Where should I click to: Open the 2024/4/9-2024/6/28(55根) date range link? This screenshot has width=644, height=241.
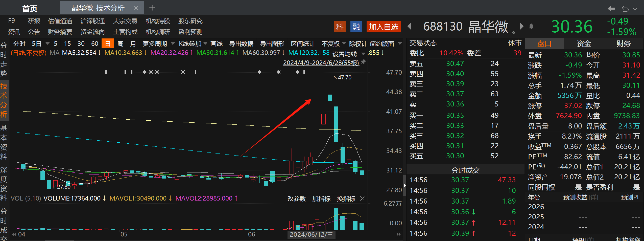[321, 63]
